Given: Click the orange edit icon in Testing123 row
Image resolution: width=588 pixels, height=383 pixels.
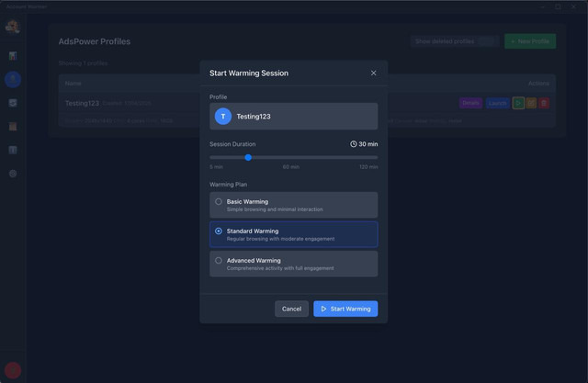Looking at the screenshot, I should (531, 103).
